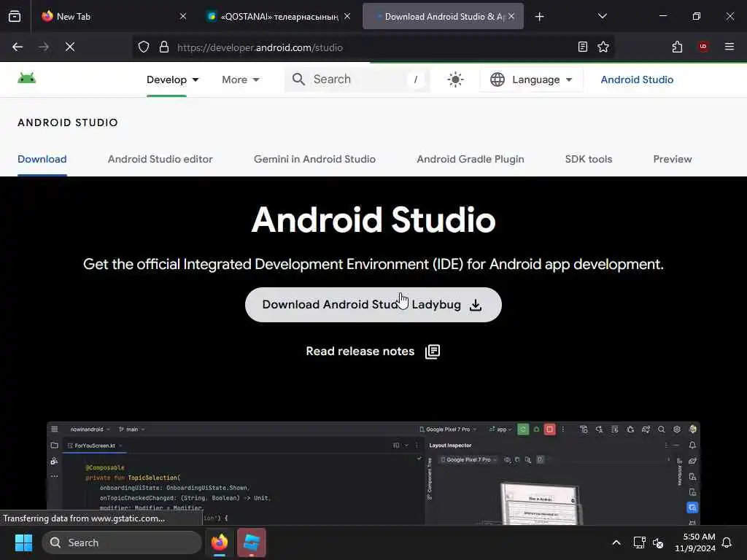
Task: Open a new browser tab with plus
Action: coord(539,17)
